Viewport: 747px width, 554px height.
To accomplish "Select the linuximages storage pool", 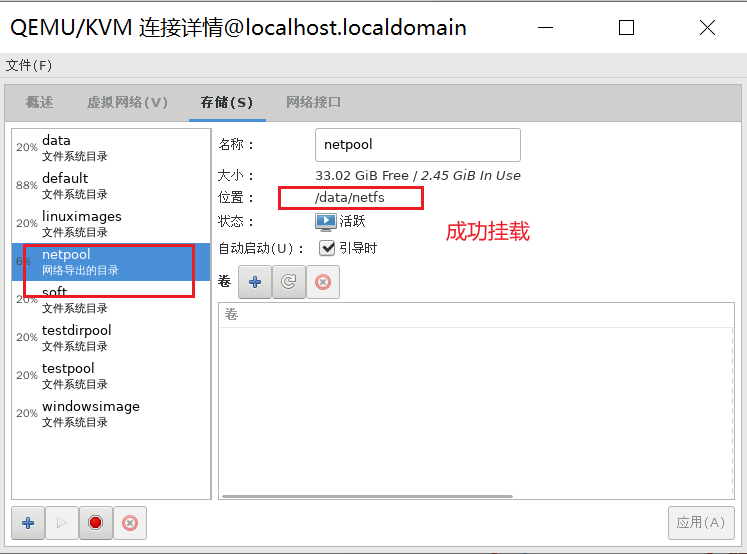I will [x=111, y=224].
